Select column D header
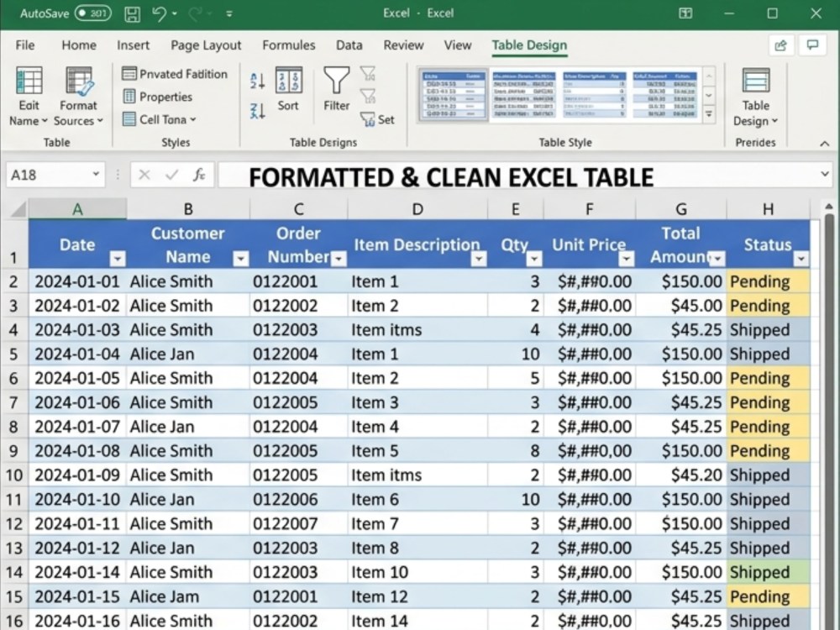This screenshot has height=630, width=840. click(417, 209)
